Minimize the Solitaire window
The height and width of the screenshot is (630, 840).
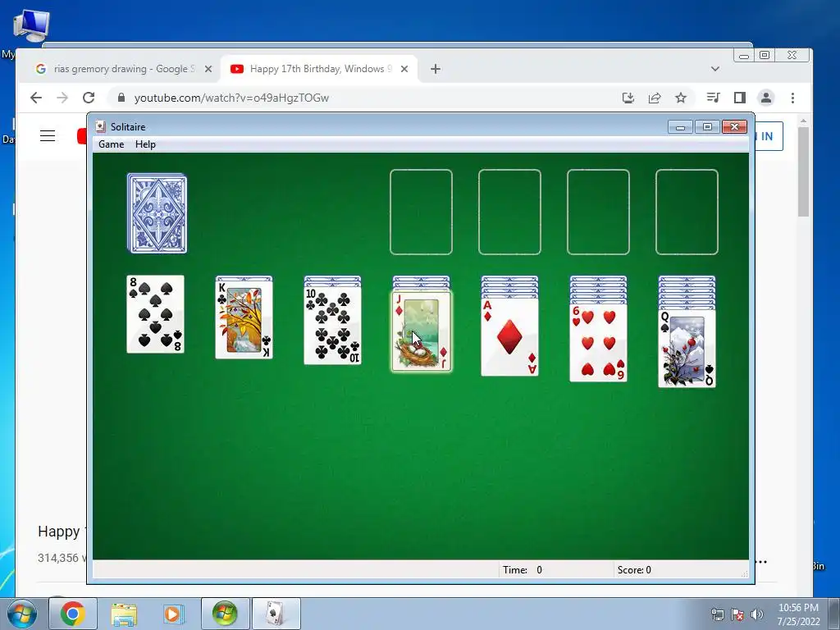680,127
